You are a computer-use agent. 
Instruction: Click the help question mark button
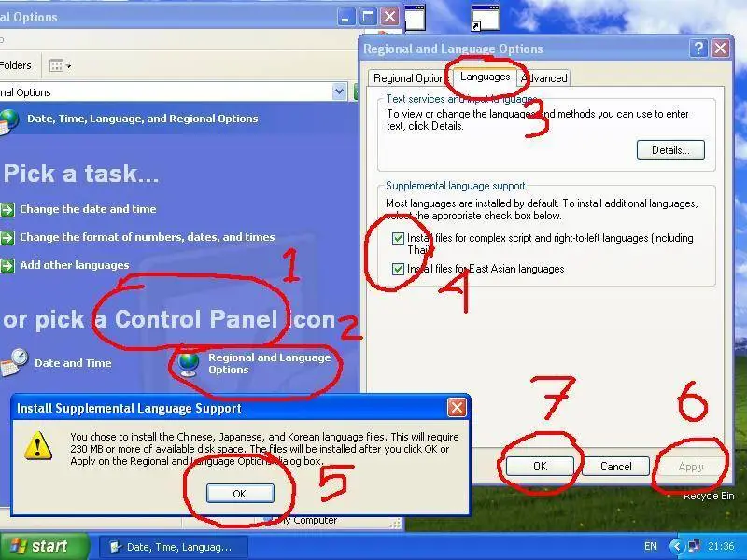pos(698,49)
